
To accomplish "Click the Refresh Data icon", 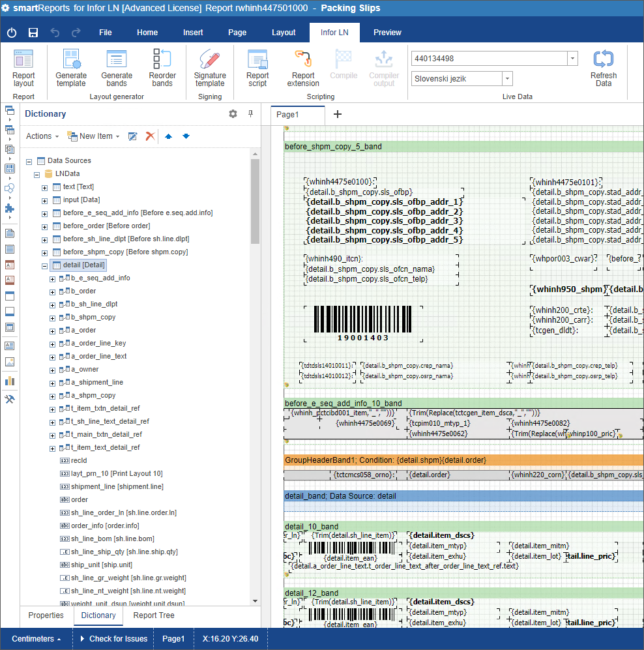I will [604, 68].
